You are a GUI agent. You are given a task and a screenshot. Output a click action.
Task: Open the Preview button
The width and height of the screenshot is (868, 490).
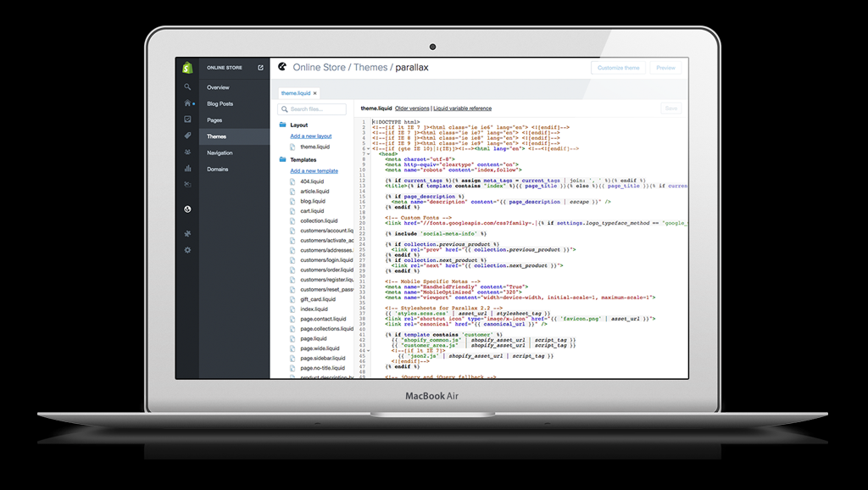(666, 67)
